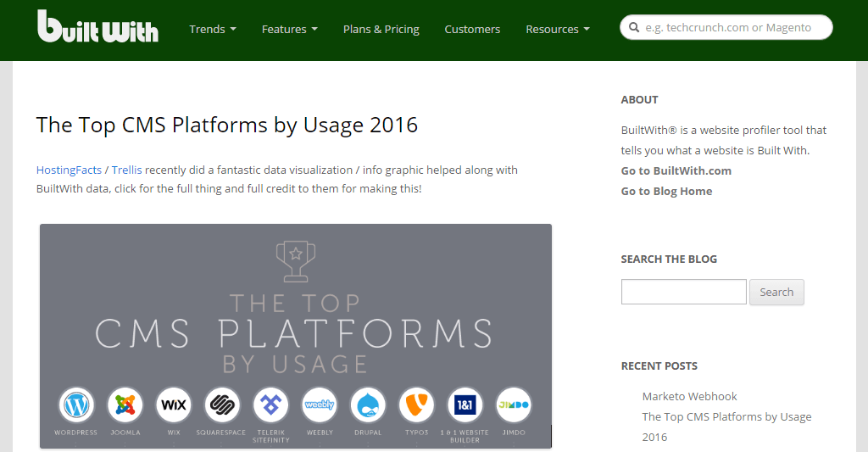Click the magnifier icon in the search bar
This screenshot has height=452, width=868.
pos(634,27)
